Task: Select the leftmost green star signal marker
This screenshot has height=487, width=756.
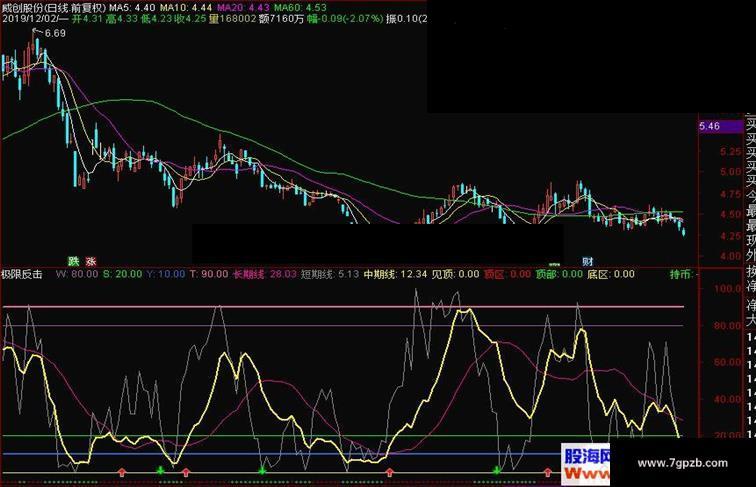Action: (x=160, y=470)
